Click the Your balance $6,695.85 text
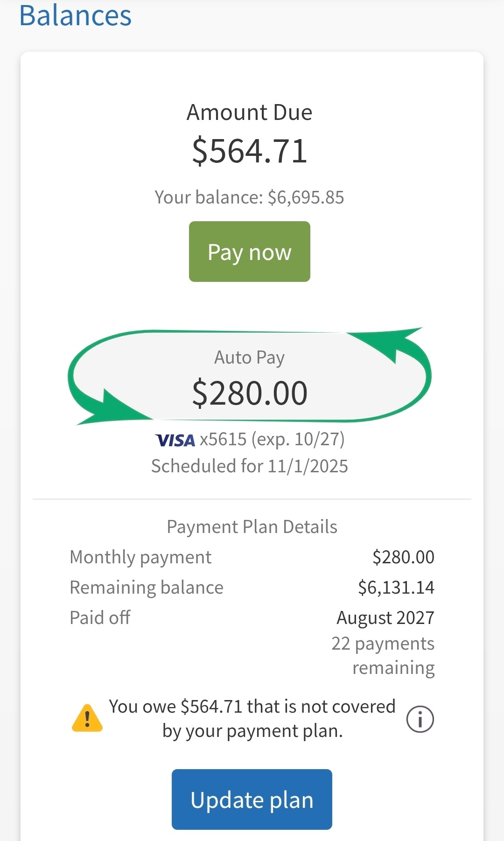Screen dimensions: 504x841 (x=250, y=197)
